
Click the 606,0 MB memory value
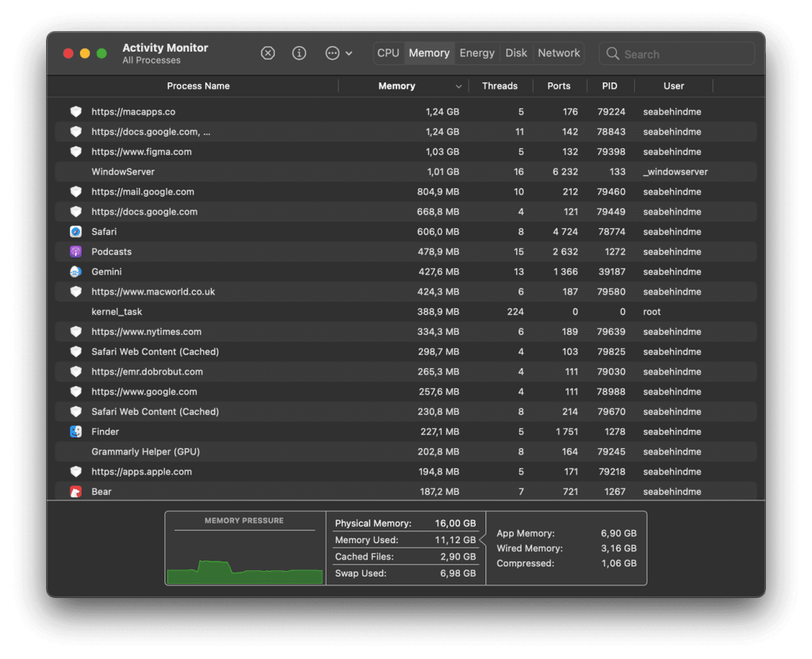pos(438,232)
